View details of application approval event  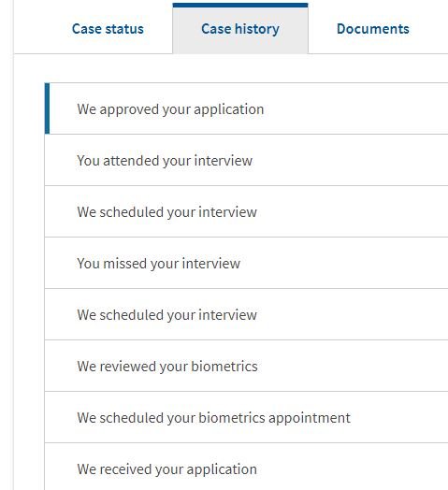(x=246, y=108)
